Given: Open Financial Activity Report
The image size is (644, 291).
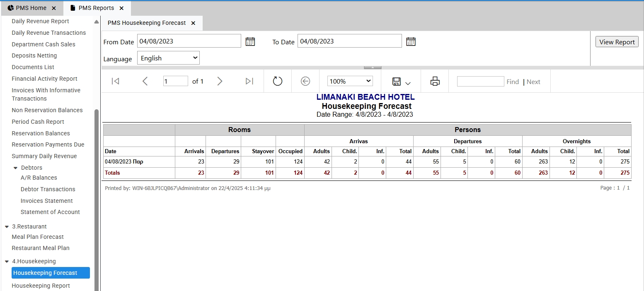Looking at the screenshot, I should [44, 79].
